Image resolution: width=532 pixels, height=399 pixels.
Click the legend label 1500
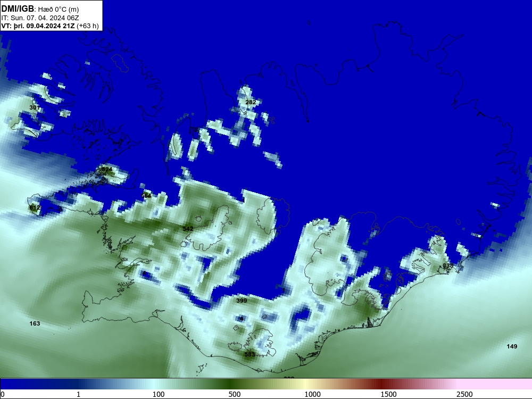[388, 394]
